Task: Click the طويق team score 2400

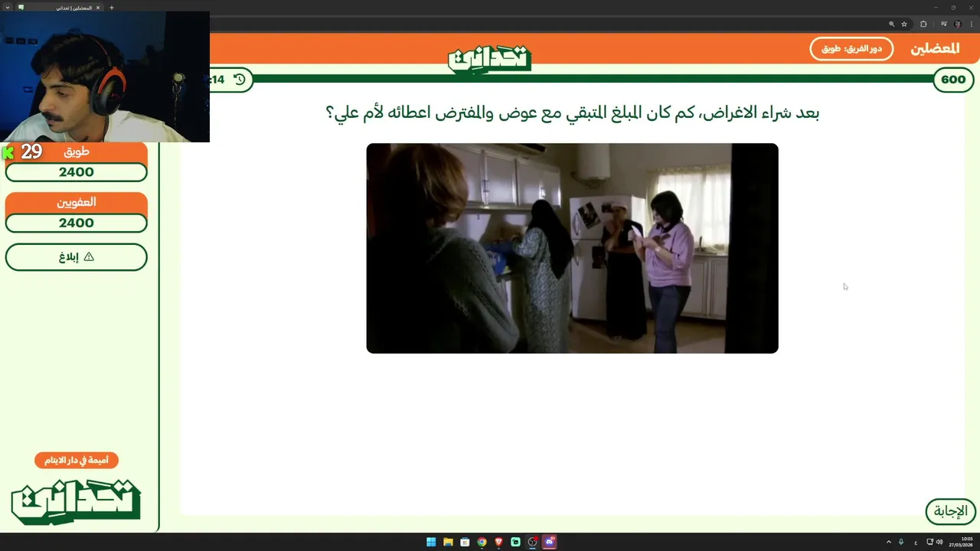Action: click(76, 172)
